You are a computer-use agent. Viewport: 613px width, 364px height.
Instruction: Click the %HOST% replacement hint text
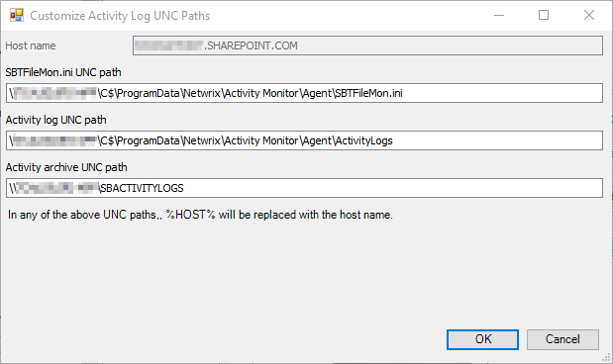click(200, 215)
